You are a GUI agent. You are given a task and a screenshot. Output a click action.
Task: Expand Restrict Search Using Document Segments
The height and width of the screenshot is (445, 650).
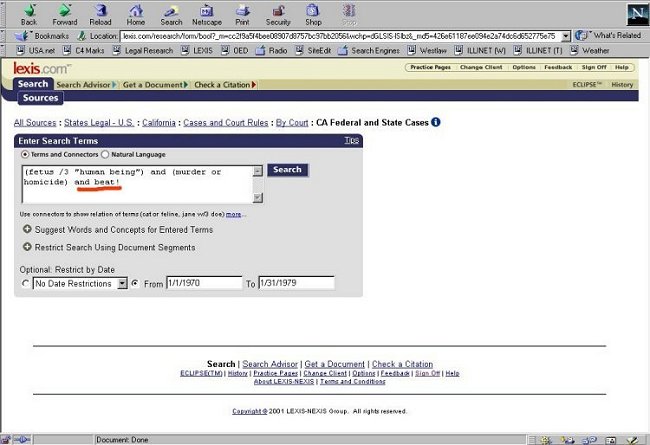27,246
